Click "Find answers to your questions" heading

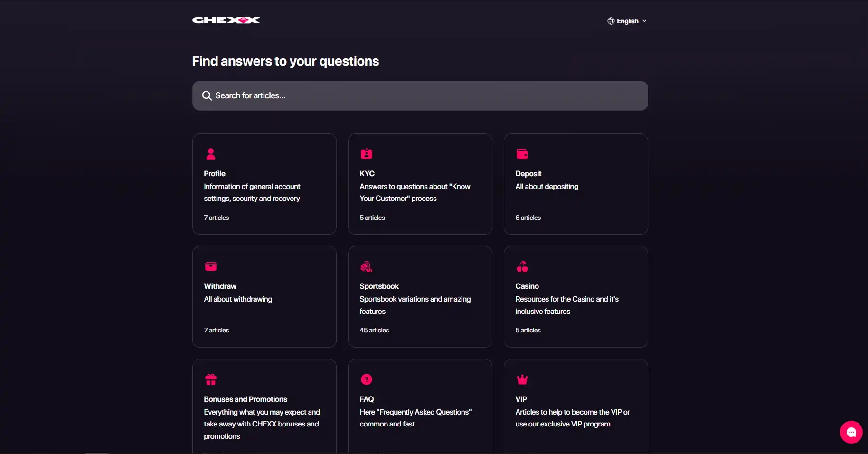(x=285, y=61)
